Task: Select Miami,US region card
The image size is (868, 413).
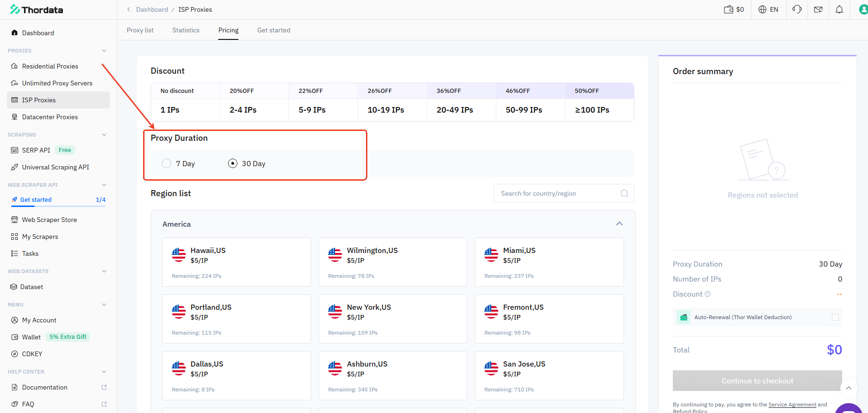Action: 549,262
